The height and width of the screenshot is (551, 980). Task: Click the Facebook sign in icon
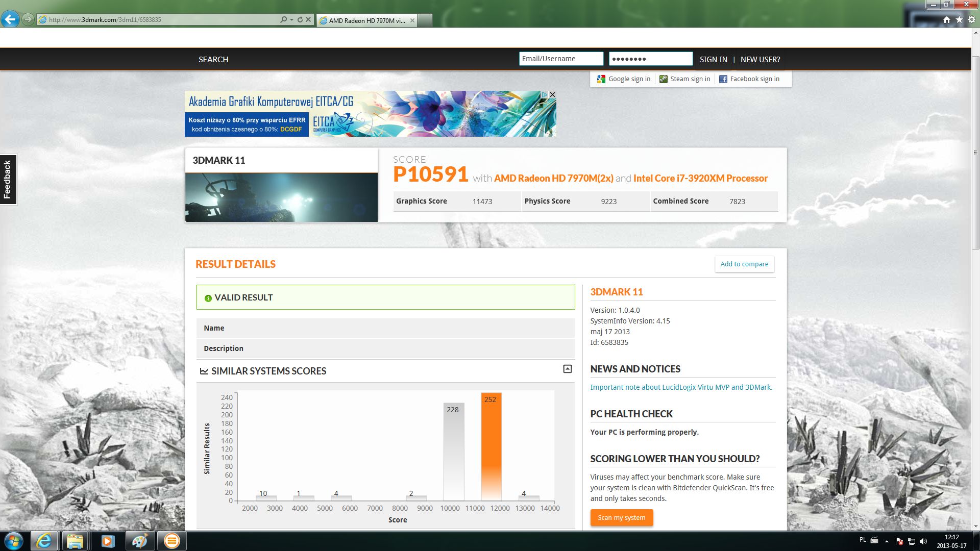point(723,79)
